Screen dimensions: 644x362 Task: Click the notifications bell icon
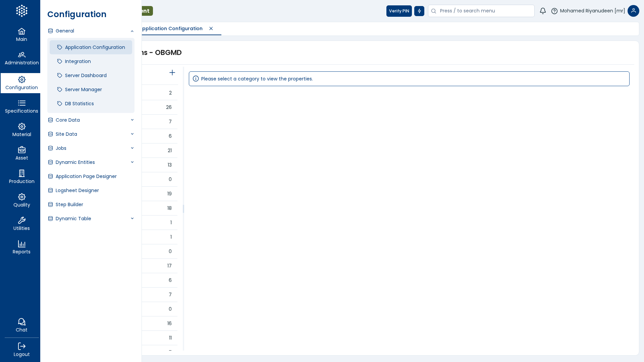pyautogui.click(x=543, y=11)
